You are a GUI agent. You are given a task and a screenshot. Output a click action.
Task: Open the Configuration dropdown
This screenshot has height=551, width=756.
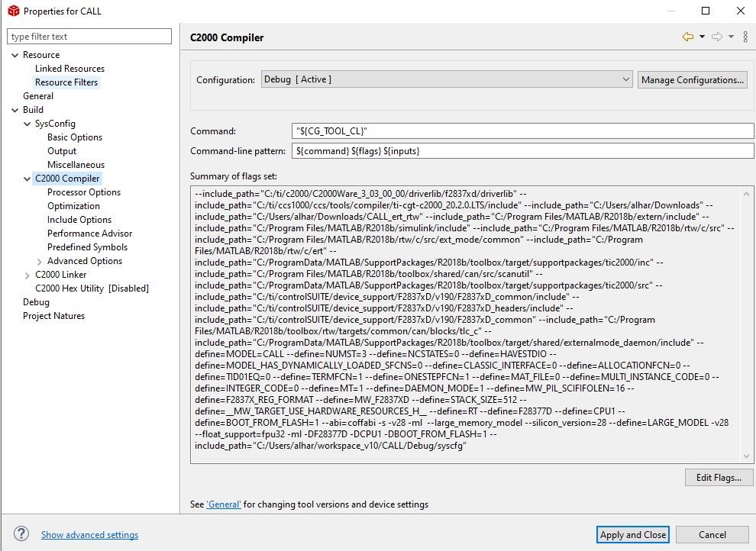[447, 79]
